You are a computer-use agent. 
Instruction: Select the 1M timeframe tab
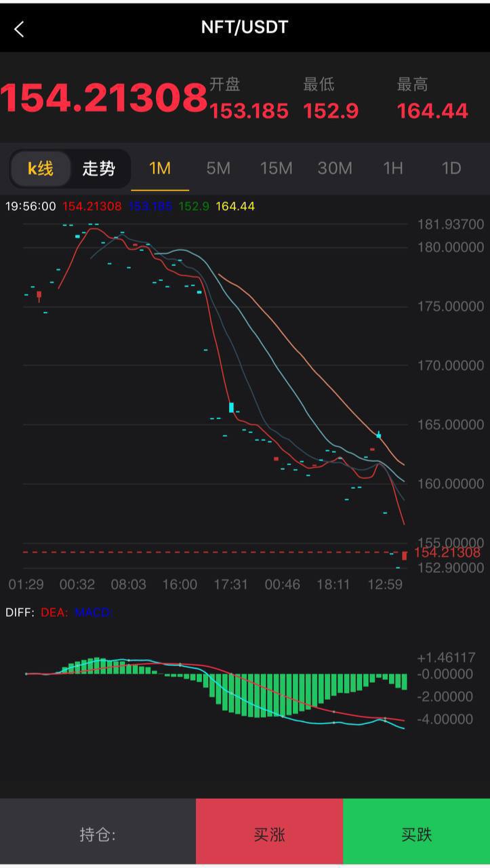point(160,168)
